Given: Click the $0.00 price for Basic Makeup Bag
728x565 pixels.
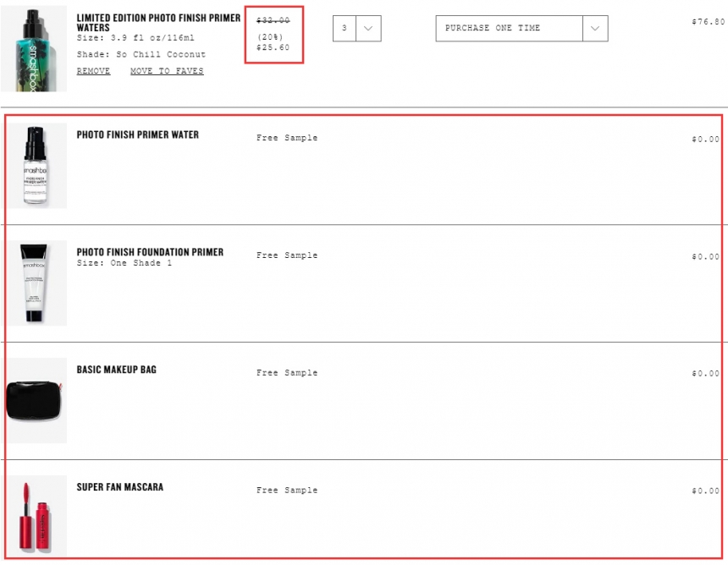Looking at the screenshot, I should pos(705,373).
